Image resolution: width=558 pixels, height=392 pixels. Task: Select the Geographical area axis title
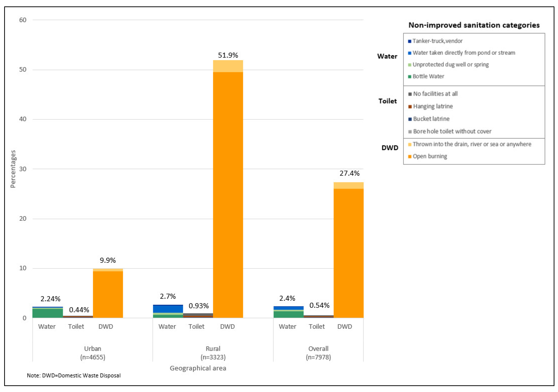click(x=198, y=368)
